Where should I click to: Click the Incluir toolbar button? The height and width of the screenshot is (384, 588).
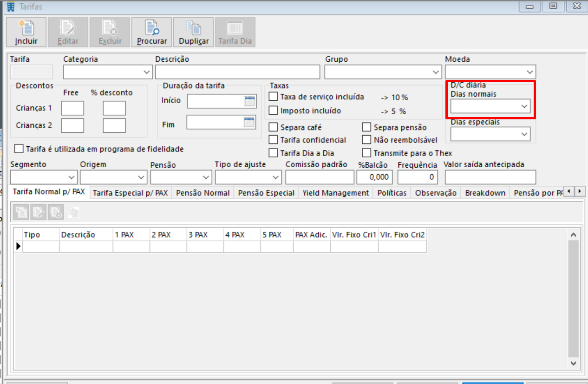tap(26, 33)
